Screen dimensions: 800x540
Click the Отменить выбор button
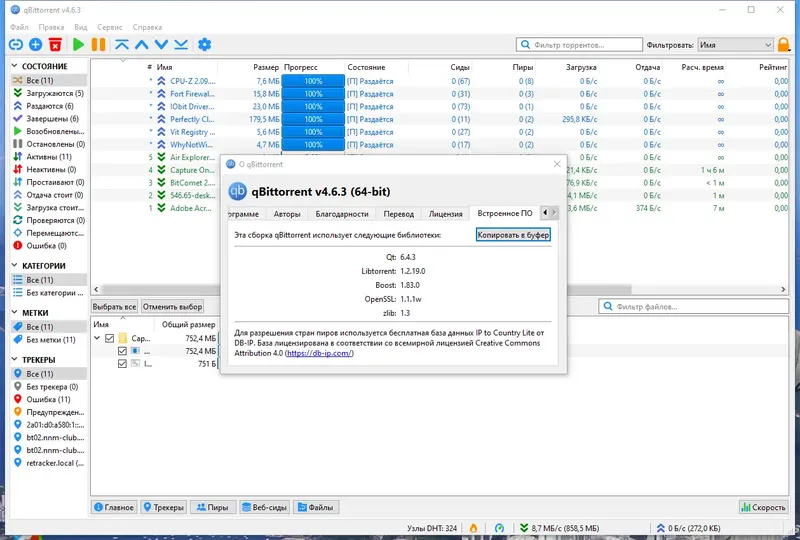(172, 307)
